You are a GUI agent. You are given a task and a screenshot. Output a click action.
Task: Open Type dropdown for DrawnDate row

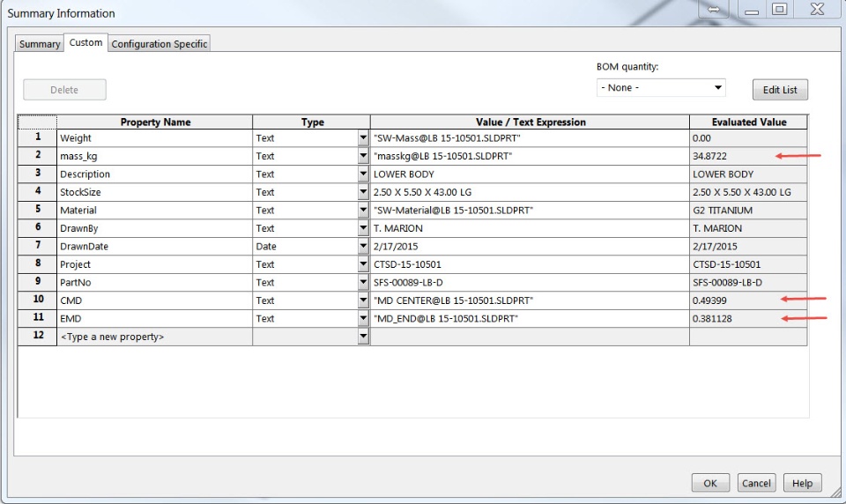pos(363,247)
